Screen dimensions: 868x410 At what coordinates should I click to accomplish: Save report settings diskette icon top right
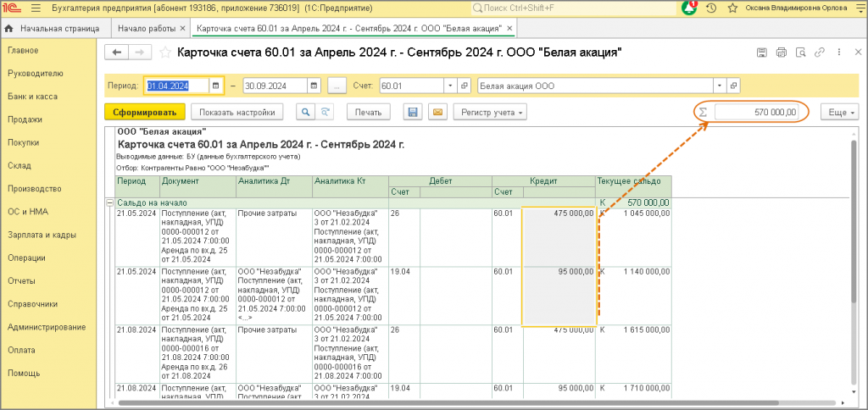(762, 53)
